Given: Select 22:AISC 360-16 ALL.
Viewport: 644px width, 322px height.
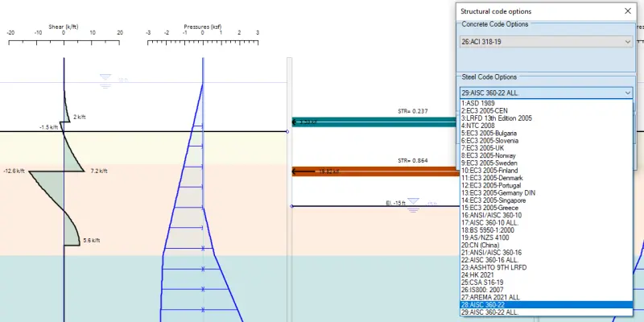Looking at the screenshot, I should [x=546, y=260].
